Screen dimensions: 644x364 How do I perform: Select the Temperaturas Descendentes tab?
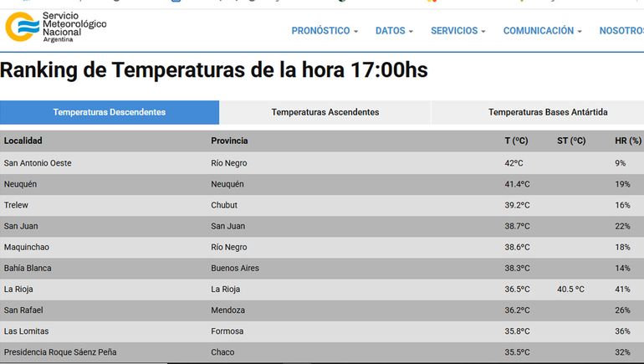pyautogui.click(x=110, y=112)
